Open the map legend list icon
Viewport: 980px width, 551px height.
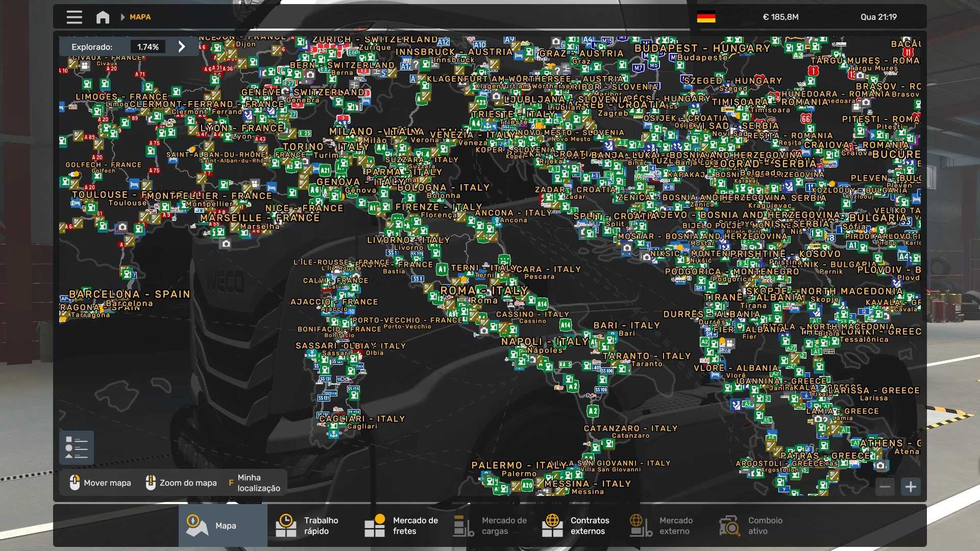pos(77,447)
